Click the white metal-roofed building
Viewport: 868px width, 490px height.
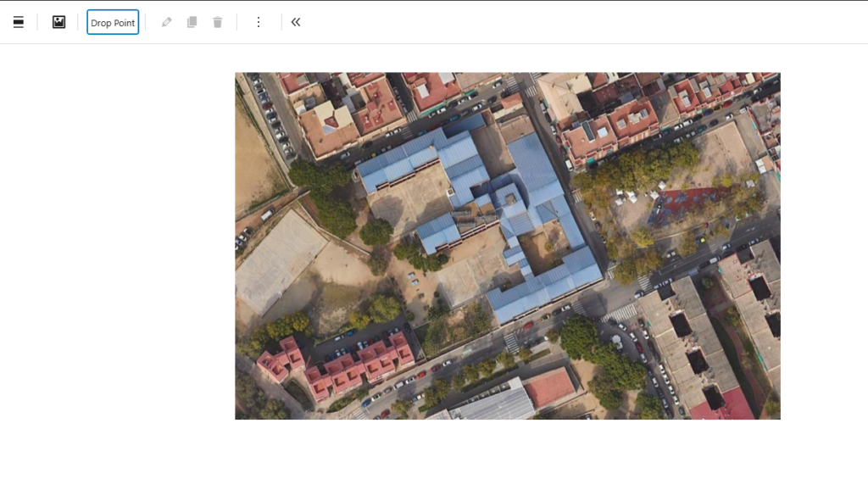pyautogui.click(x=492, y=403)
